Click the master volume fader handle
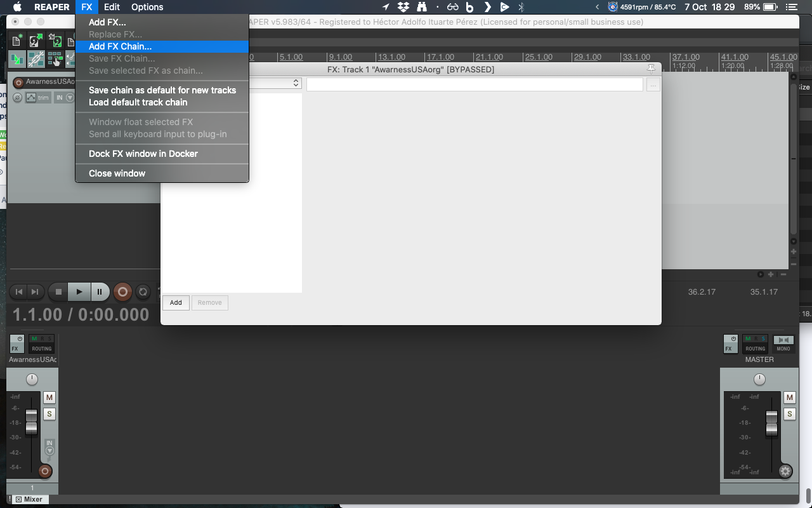812x508 pixels. coord(771,423)
